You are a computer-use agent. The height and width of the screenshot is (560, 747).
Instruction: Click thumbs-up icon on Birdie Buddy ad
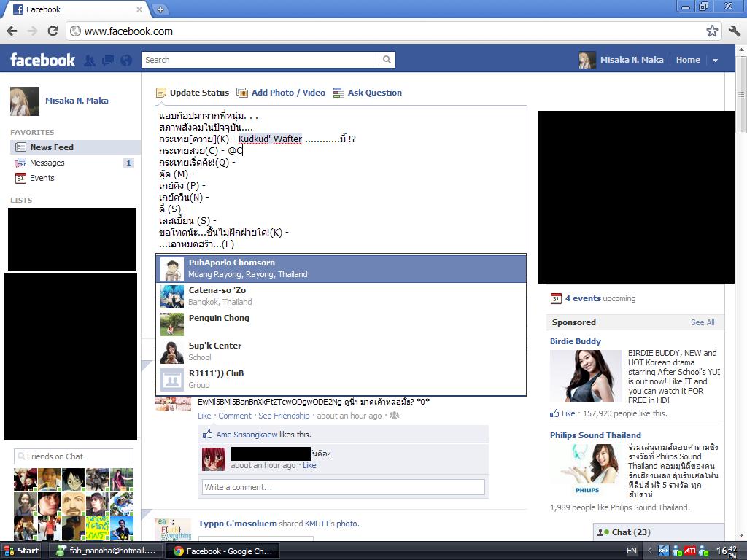554,413
